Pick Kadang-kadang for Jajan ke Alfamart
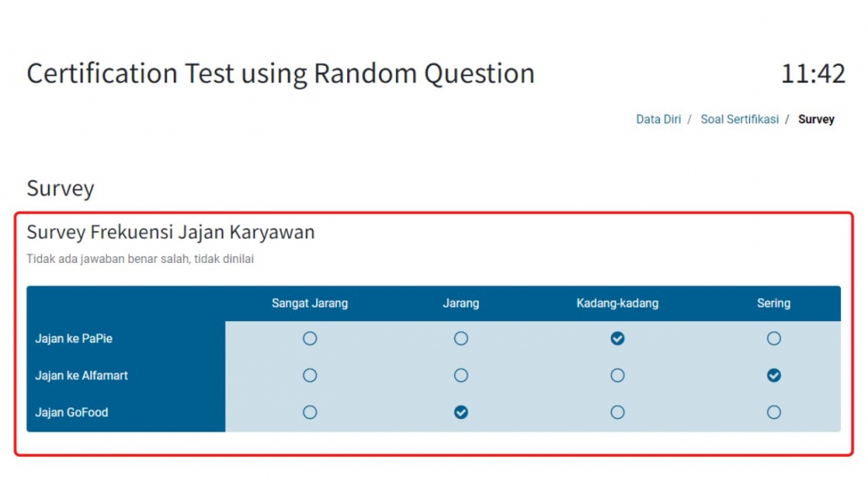The height and width of the screenshot is (488, 868). coord(617,376)
